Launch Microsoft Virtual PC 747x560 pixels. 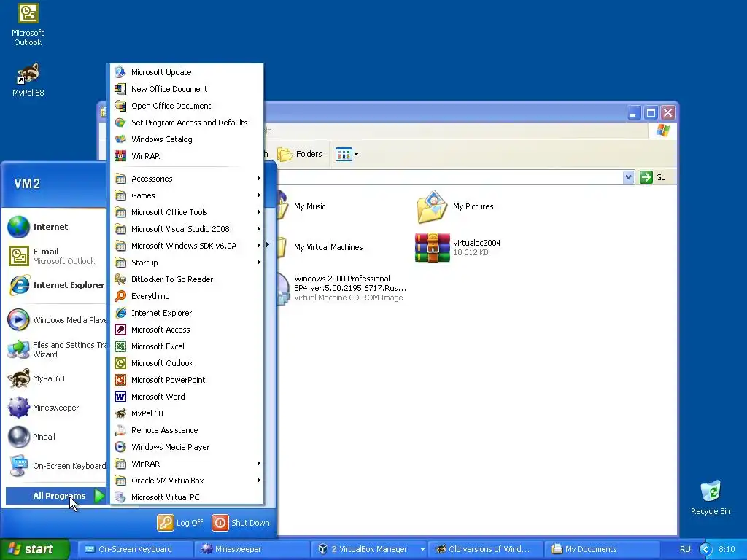tap(187, 497)
